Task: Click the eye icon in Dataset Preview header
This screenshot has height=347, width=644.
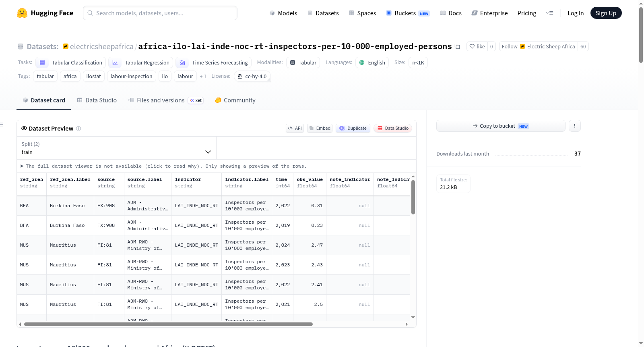Action: click(x=24, y=128)
